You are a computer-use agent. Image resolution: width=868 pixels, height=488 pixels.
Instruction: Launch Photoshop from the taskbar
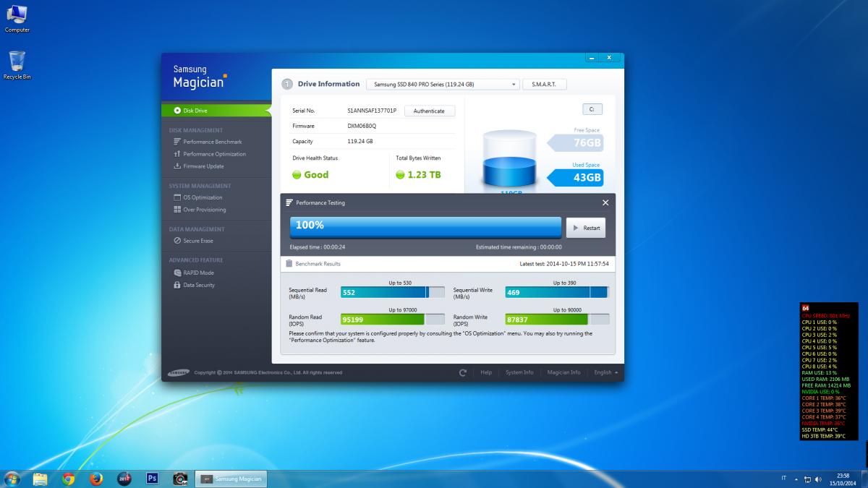pyautogui.click(x=152, y=479)
